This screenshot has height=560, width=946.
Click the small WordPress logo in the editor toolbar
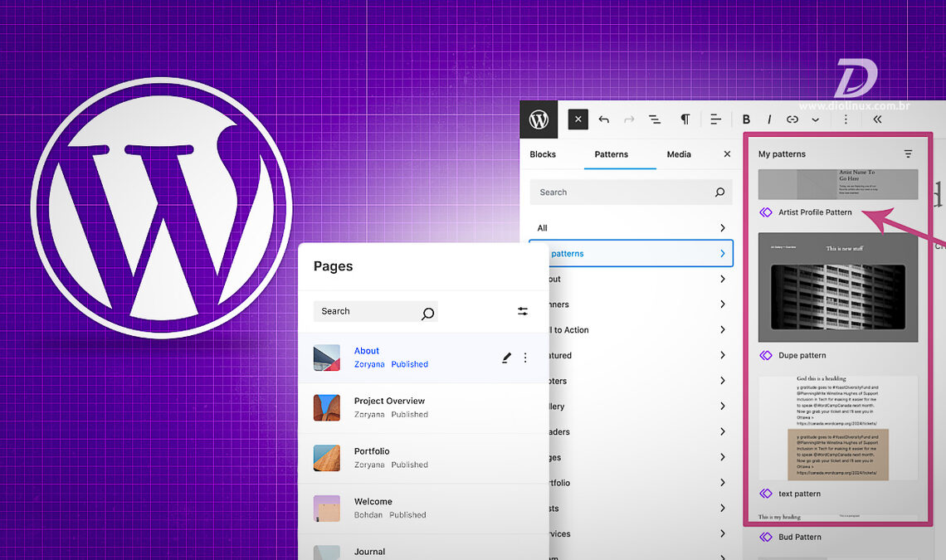[x=539, y=119]
